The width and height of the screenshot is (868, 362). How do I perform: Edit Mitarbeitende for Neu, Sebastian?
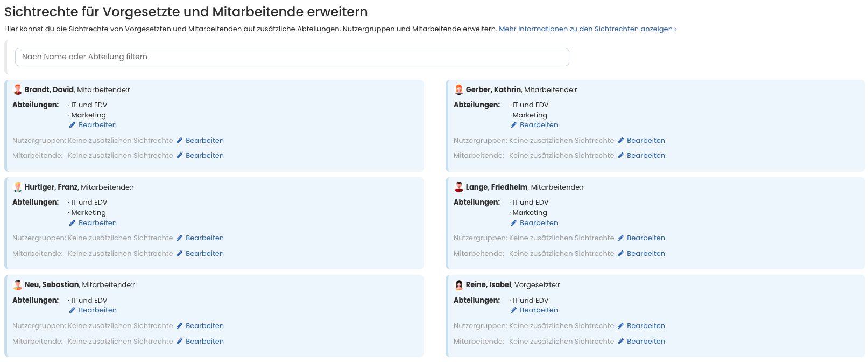point(204,342)
